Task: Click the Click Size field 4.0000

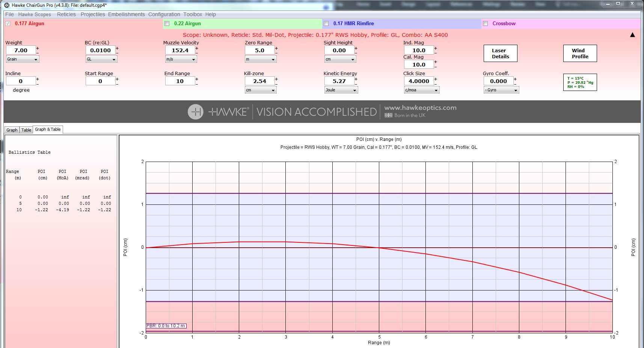Action: (x=419, y=81)
